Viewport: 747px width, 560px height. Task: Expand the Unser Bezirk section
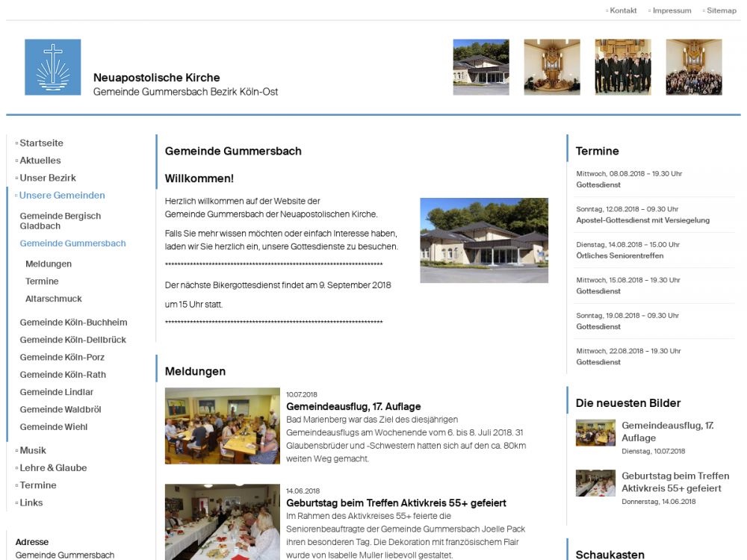pyautogui.click(x=48, y=178)
